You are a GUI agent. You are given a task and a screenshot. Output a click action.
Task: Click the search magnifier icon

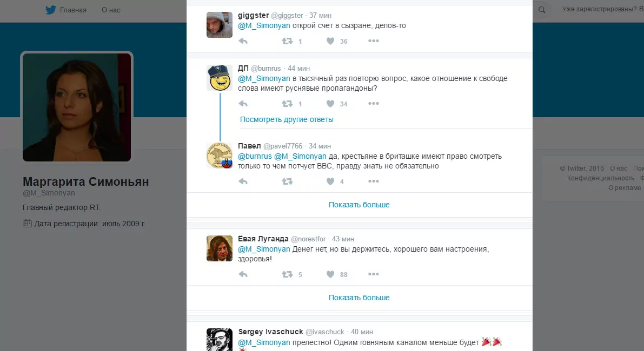pyautogui.click(x=542, y=10)
